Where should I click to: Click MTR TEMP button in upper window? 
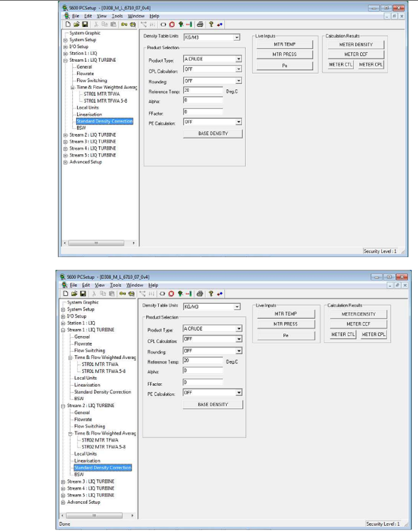coord(285,44)
